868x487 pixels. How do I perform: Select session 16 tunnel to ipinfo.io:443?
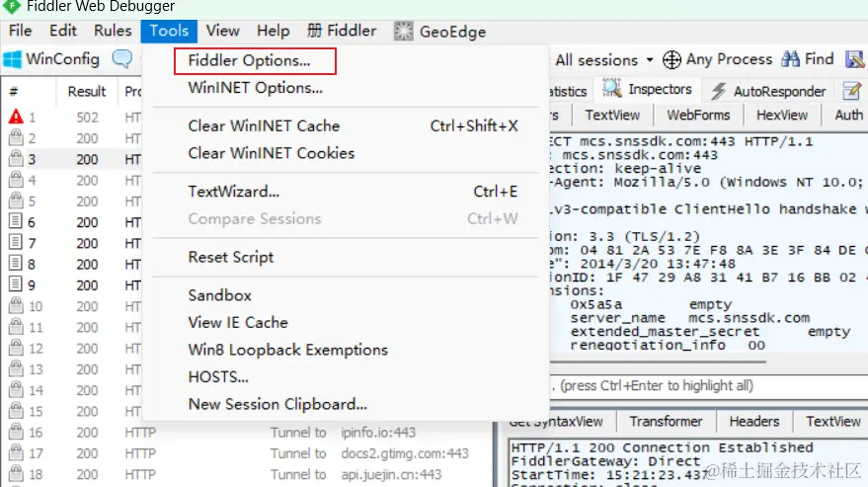[246, 432]
